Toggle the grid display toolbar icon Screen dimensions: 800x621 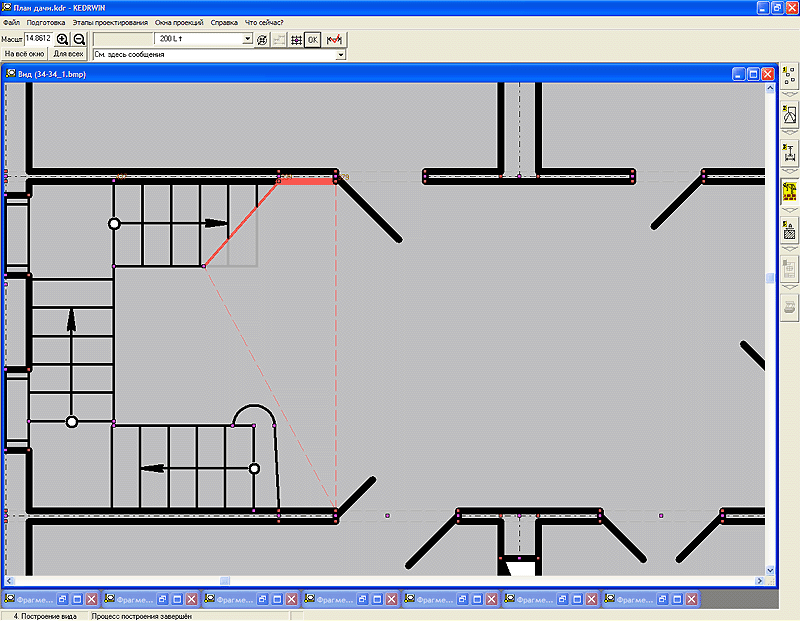(x=295, y=39)
